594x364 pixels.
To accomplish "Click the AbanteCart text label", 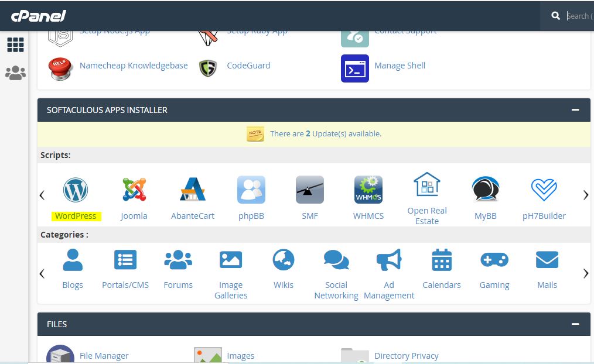I will tap(193, 216).
